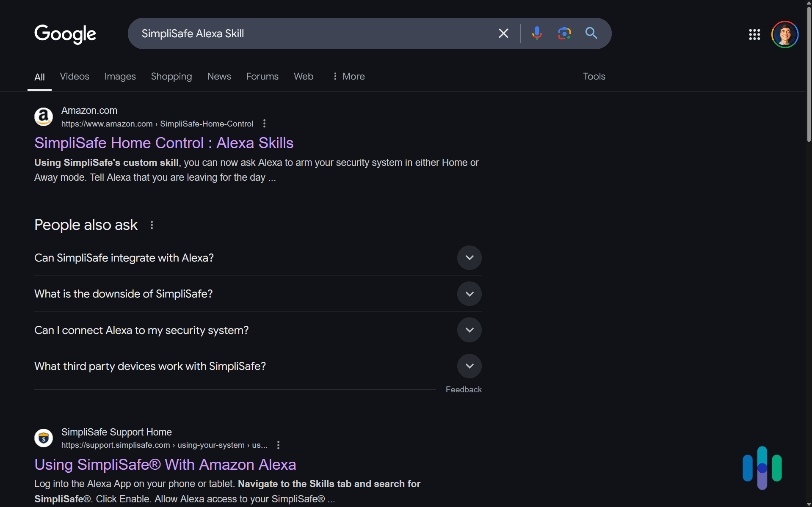
Task: Open the Google apps grid
Action: [x=755, y=34]
